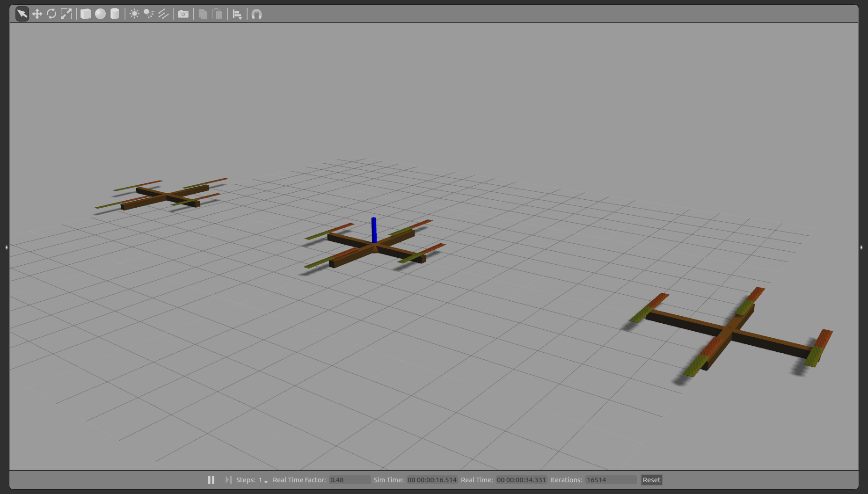
Task: Take a screenshot with camera icon
Action: point(183,14)
